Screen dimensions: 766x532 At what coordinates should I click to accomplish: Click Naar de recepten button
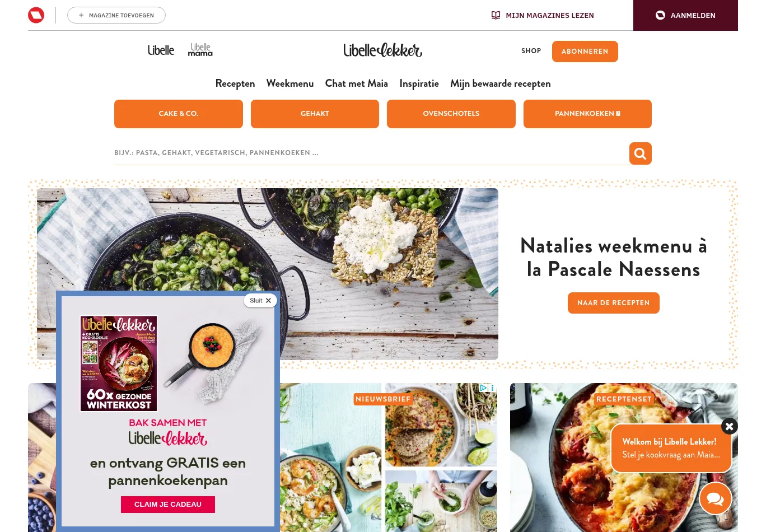click(x=614, y=303)
